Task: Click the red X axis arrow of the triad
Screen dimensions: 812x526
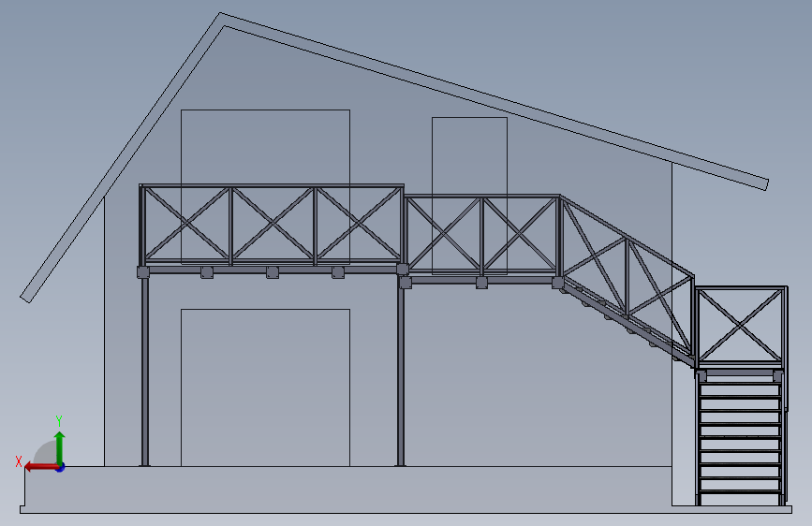Action: [x=40, y=467]
